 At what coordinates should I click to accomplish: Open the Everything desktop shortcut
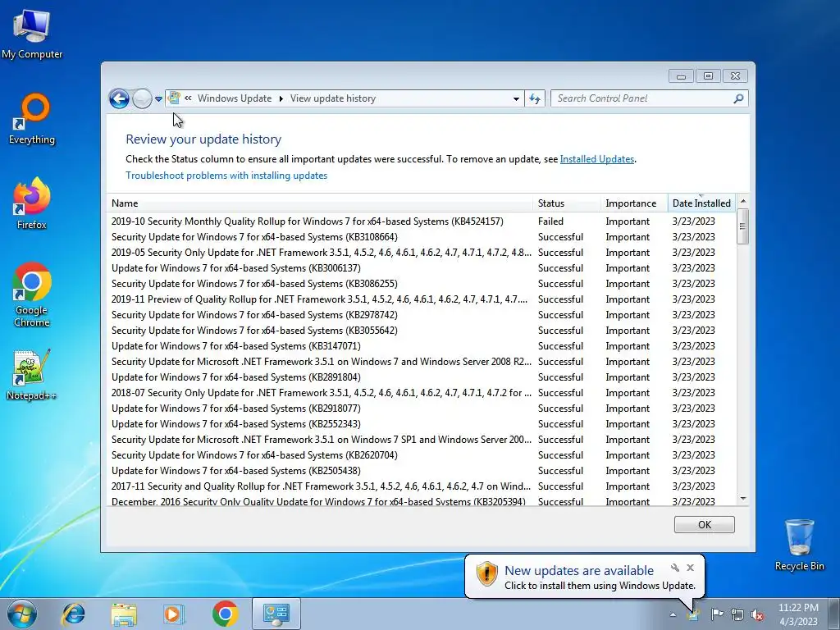click(x=32, y=119)
